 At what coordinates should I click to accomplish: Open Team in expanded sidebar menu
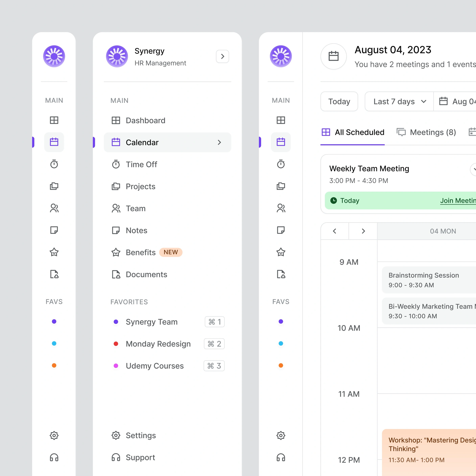pos(167,208)
